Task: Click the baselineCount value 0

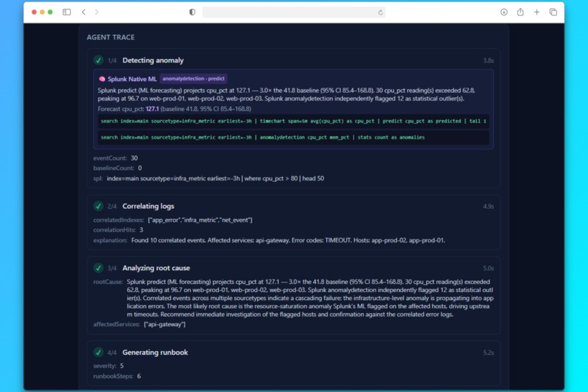Action: [x=140, y=168]
